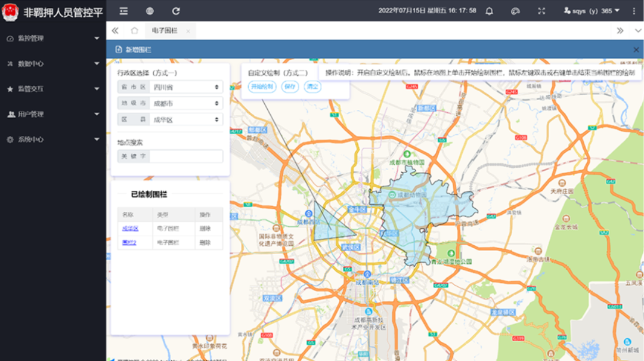Click the 开始绘制 button

pos(262,87)
